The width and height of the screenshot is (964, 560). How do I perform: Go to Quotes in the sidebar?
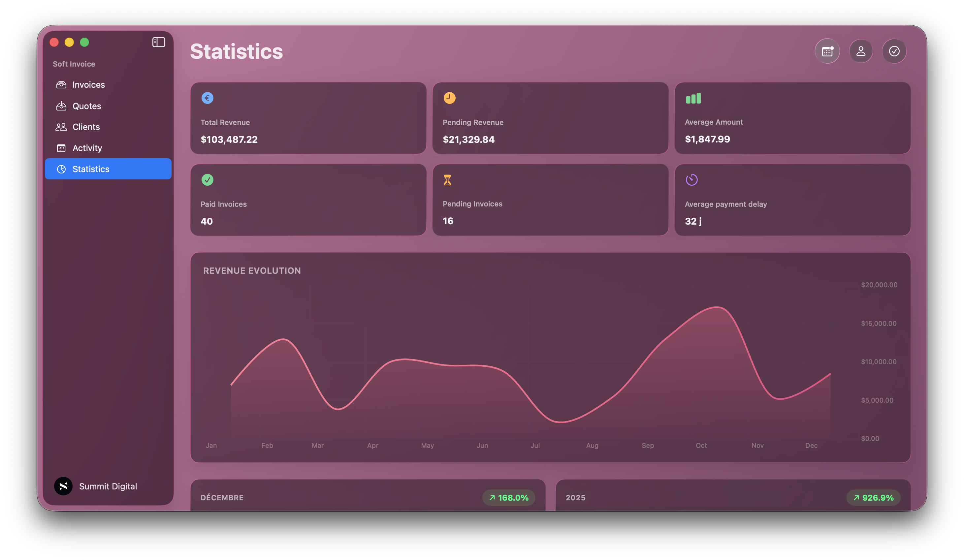(108, 106)
